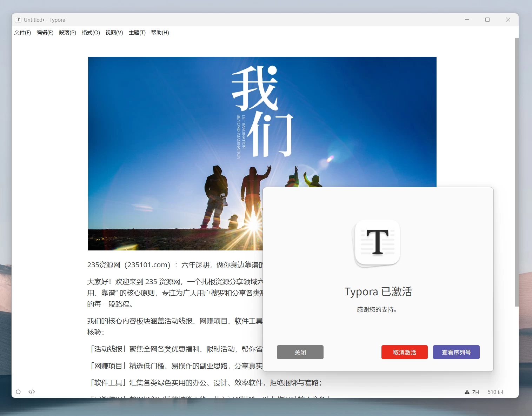This screenshot has width=532, height=416.
Task: Click the source code mode icon
Action: (31, 392)
